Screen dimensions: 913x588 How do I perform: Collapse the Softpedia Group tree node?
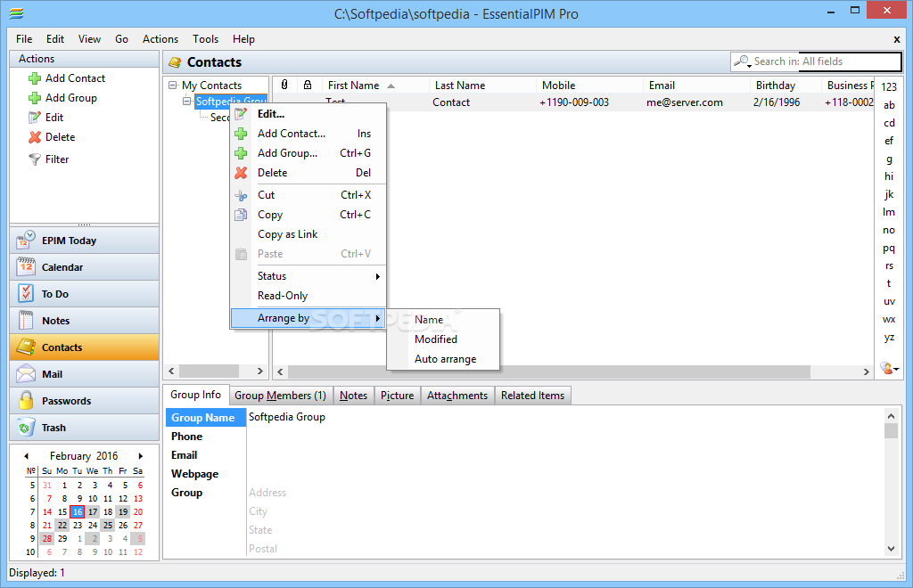[x=187, y=102]
